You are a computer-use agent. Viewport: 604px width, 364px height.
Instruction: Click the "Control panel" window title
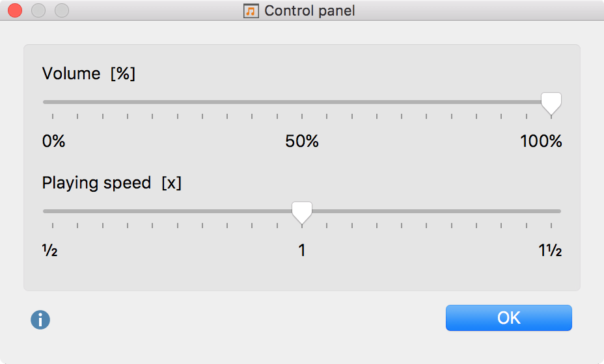point(309,11)
